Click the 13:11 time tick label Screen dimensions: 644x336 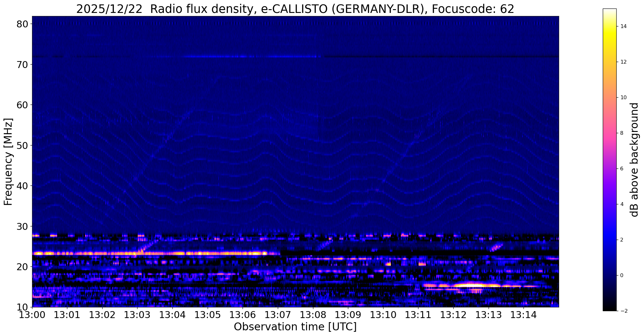(418, 315)
